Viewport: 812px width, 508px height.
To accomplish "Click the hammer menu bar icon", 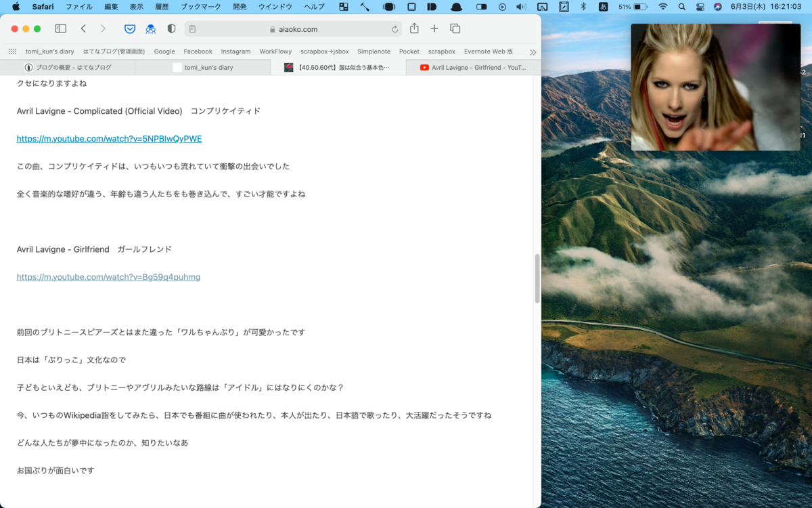I will 365,7.
